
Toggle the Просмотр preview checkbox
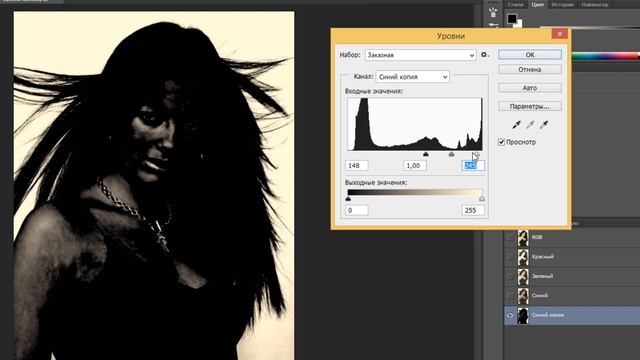click(x=501, y=142)
